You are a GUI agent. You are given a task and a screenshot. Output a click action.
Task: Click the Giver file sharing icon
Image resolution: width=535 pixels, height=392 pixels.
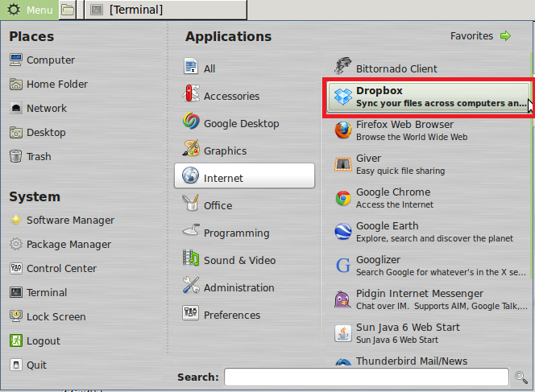click(343, 164)
